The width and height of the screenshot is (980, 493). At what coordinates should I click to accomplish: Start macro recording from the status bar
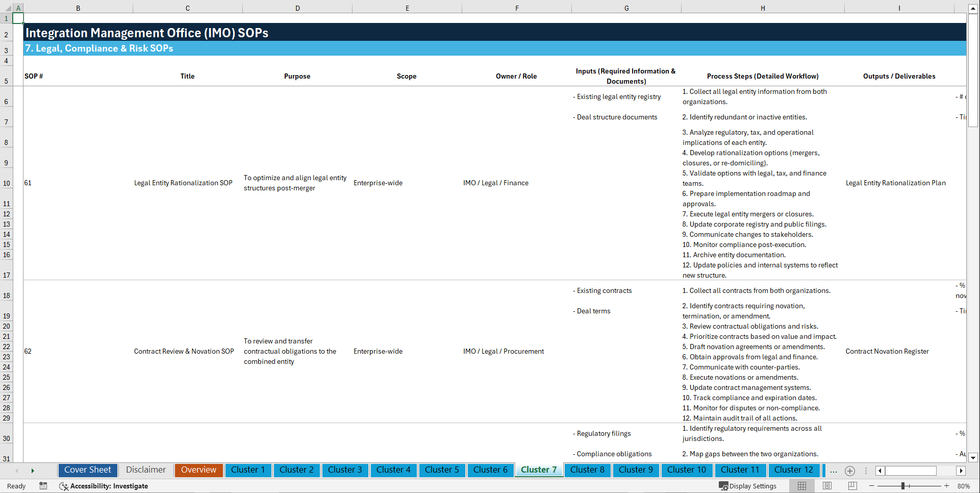point(43,486)
